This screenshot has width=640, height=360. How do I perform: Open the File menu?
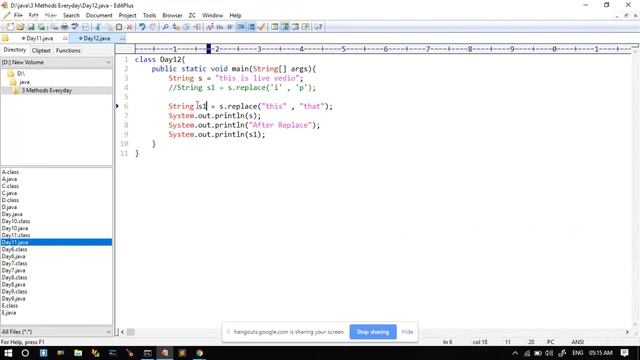tap(18, 16)
